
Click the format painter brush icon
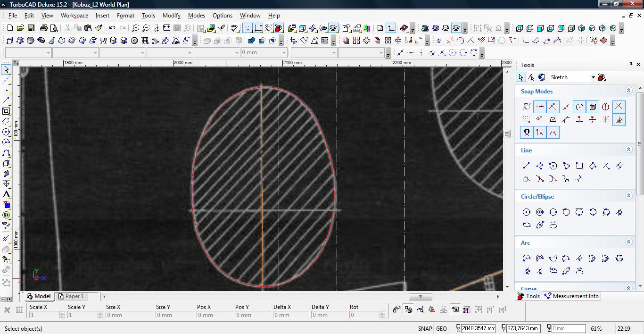(x=99, y=28)
